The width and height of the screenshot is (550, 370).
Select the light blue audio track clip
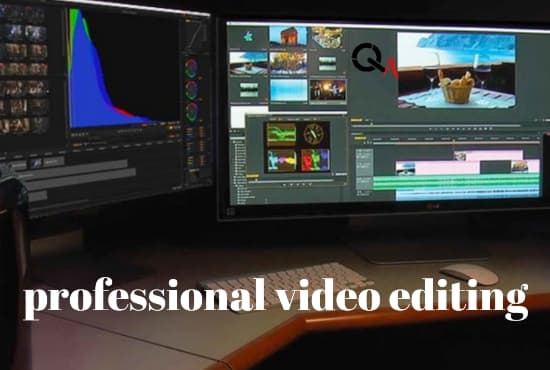click(x=468, y=194)
